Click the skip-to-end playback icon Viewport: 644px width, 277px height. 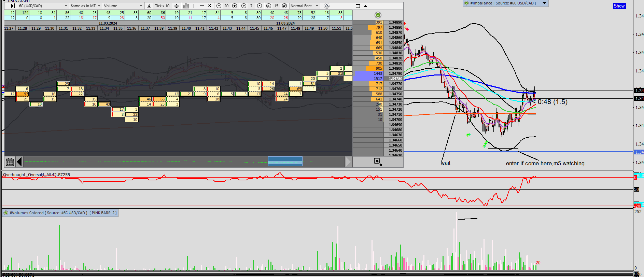tap(12, 6)
